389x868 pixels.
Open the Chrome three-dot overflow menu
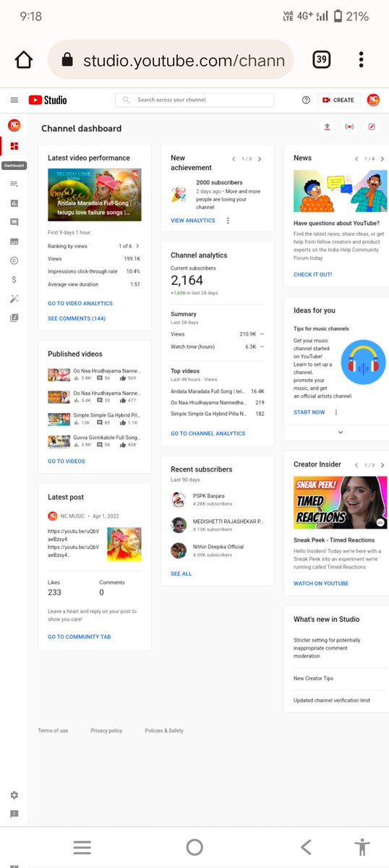[x=361, y=59]
